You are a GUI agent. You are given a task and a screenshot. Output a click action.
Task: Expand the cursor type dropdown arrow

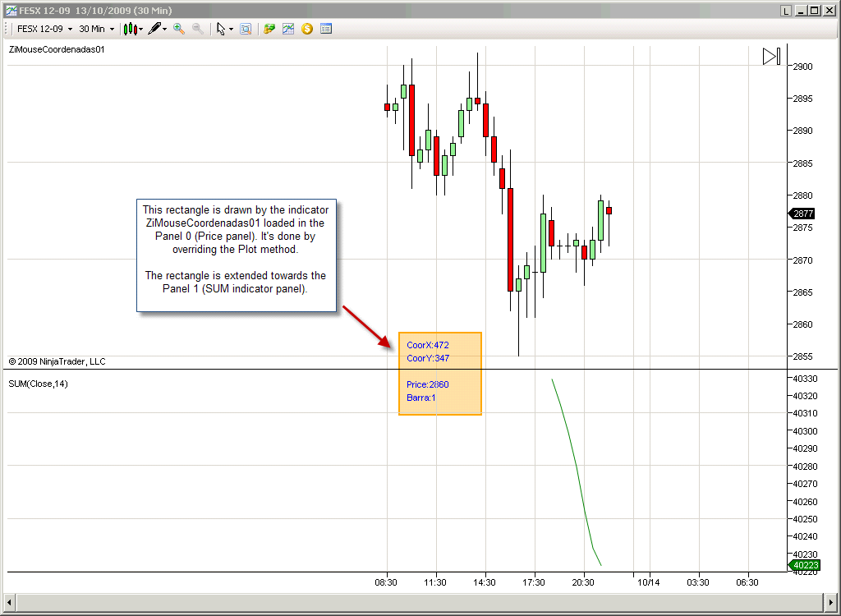pos(231,30)
